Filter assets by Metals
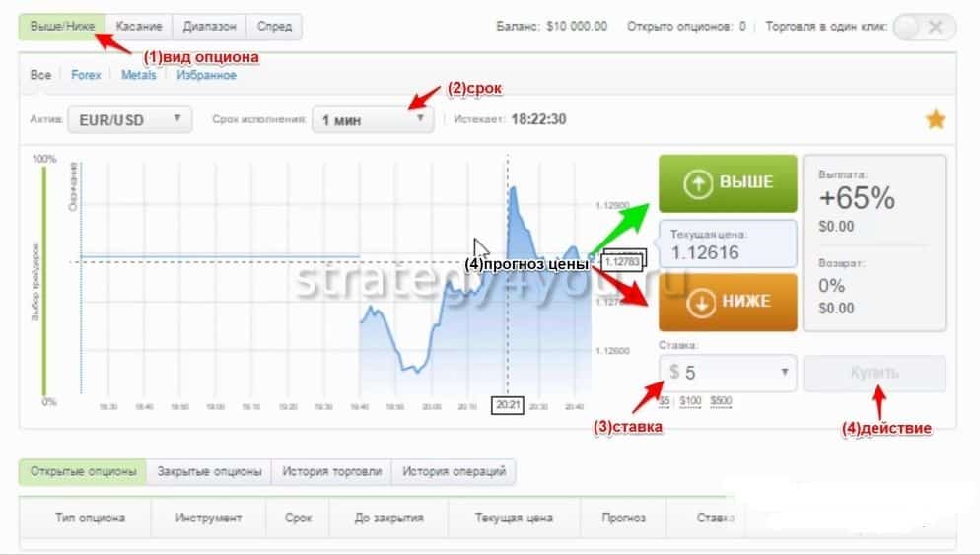Viewport: 980px width, 555px height. pyautogui.click(x=138, y=75)
